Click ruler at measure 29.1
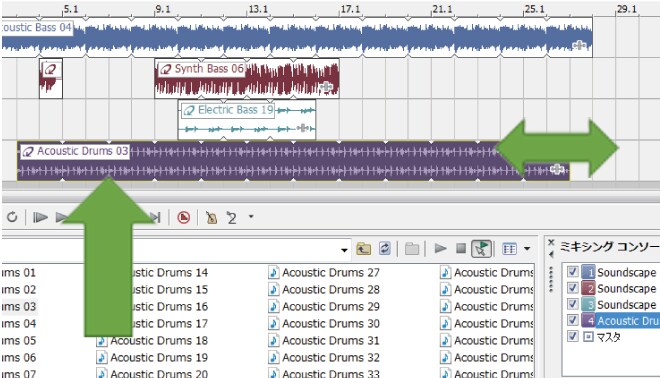This screenshot has height=378, width=660. click(626, 9)
